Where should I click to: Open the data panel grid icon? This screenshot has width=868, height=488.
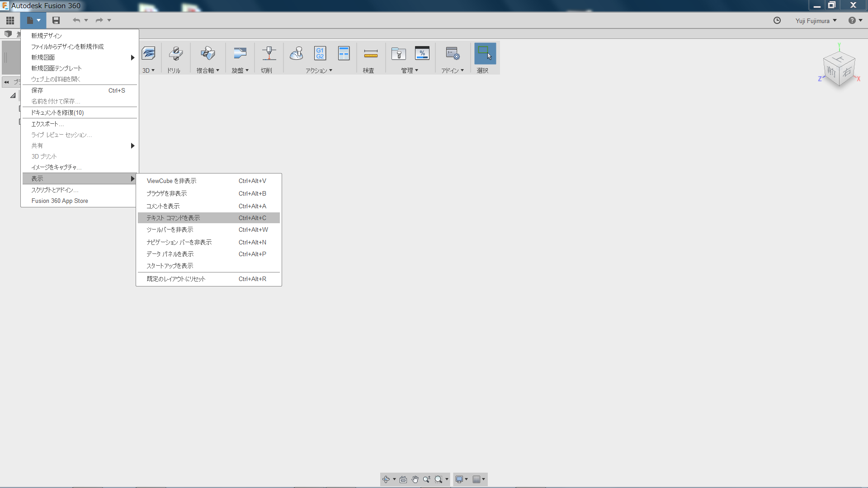tap(10, 20)
